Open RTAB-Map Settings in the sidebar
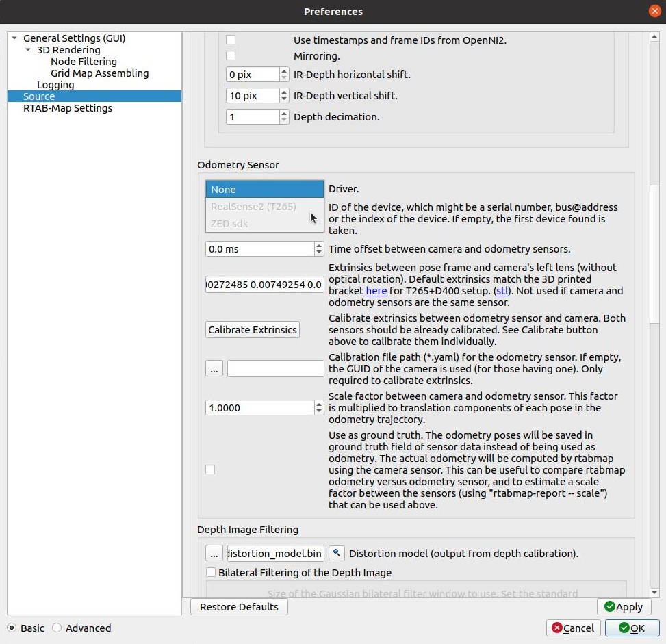 pos(67,108)
